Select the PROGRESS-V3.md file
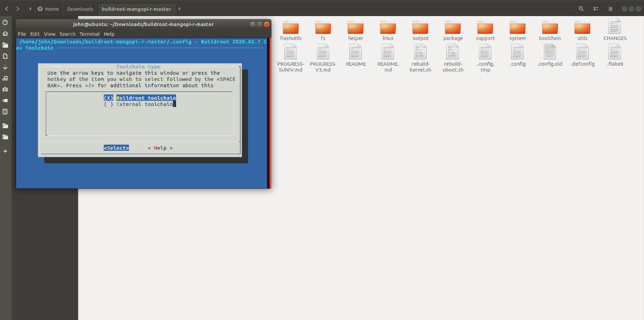Screen dimensions: 644x320 [x=323, y=58]
